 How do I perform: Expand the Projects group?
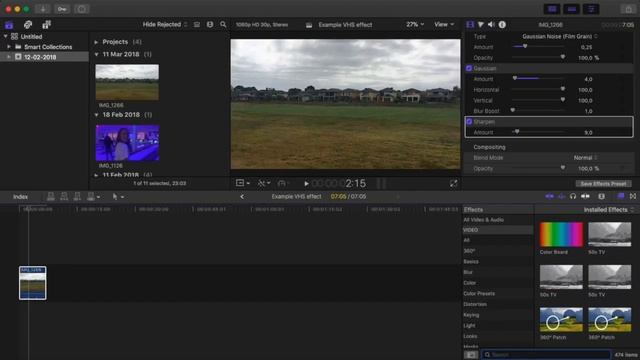96,42
